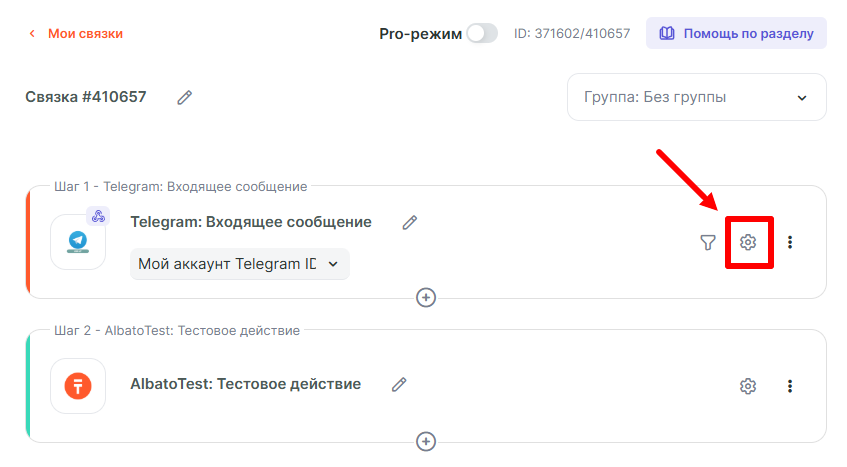The image size is (847, 467).
Task: Open settings gear for Telegram step
Action: 747,242
